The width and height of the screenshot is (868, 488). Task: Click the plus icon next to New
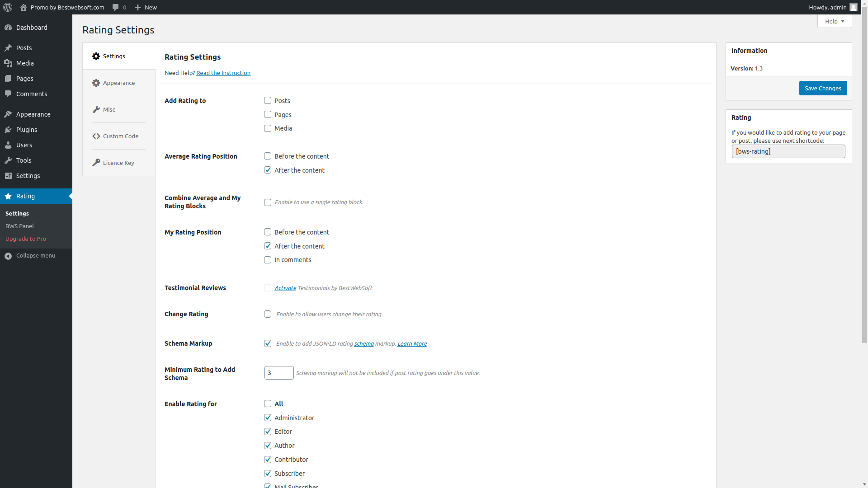pos(138,7)
